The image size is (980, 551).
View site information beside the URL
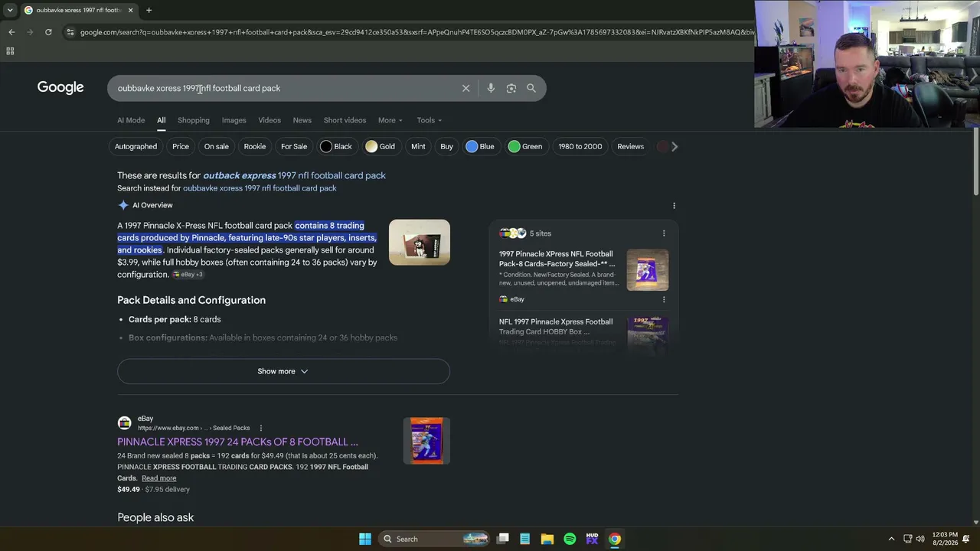point(70,32)
